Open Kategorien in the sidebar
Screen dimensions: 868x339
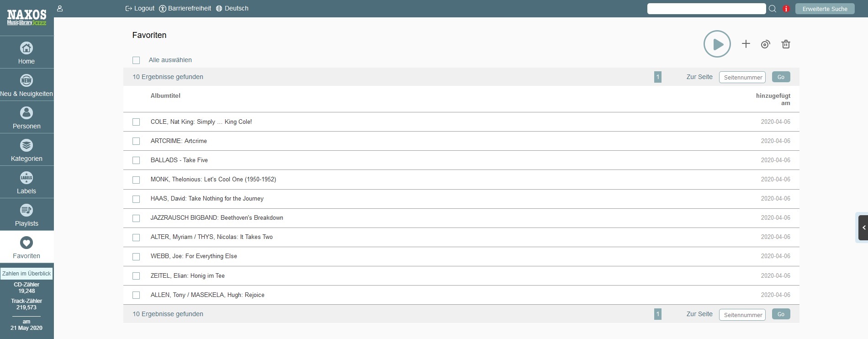click(x=26, y=150)
